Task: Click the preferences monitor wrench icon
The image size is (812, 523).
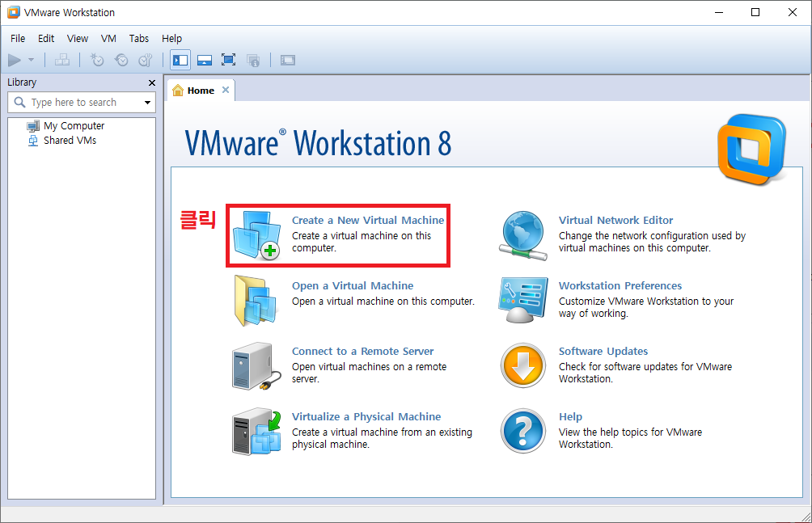Action: 523,301
